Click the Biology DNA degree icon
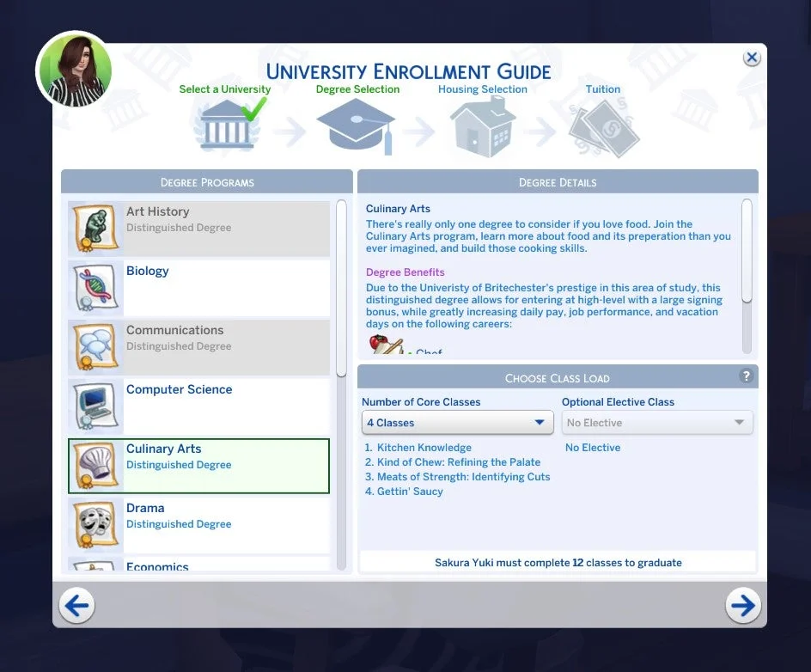The height and width of the screenshot is (672, 811). pyautogui.click(x=95, y=287)
